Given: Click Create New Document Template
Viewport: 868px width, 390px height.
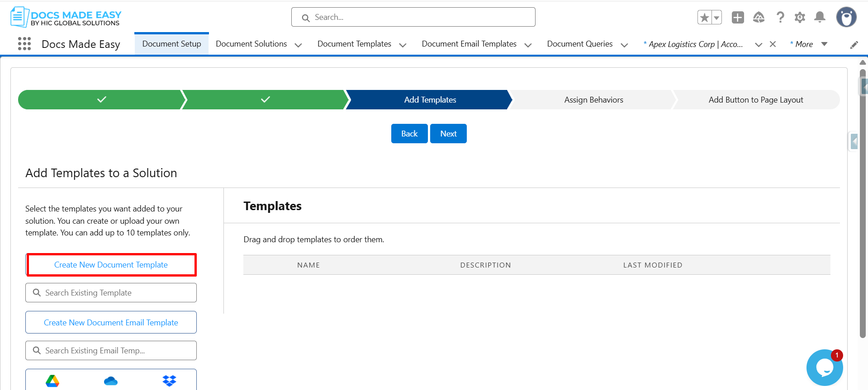Looking at the screenshot, I should click(111, 265).
